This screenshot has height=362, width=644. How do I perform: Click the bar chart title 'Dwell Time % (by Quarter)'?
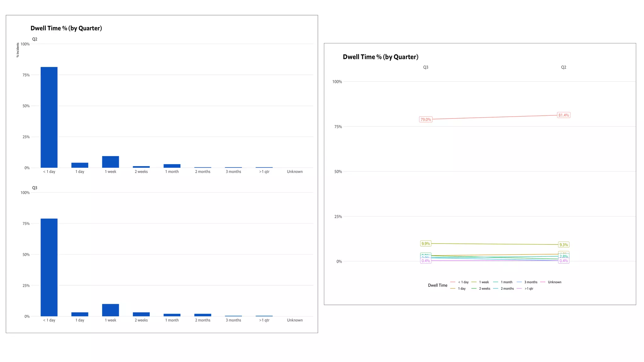(x=66, y=28)
